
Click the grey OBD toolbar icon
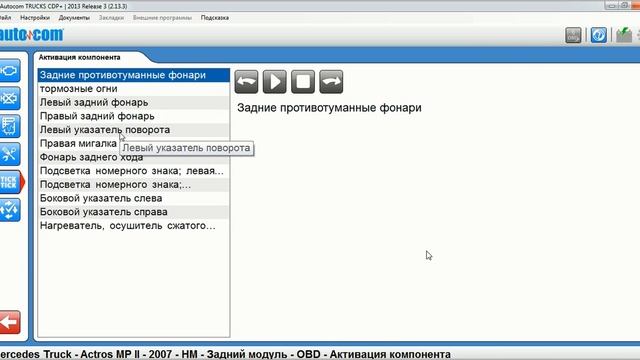pyautogui.click(x=573, y=35)
